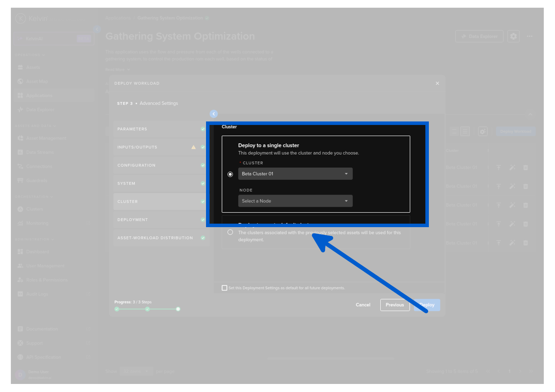Click the Cancel button
The image size is (555, 392).
tap(363, 305)
